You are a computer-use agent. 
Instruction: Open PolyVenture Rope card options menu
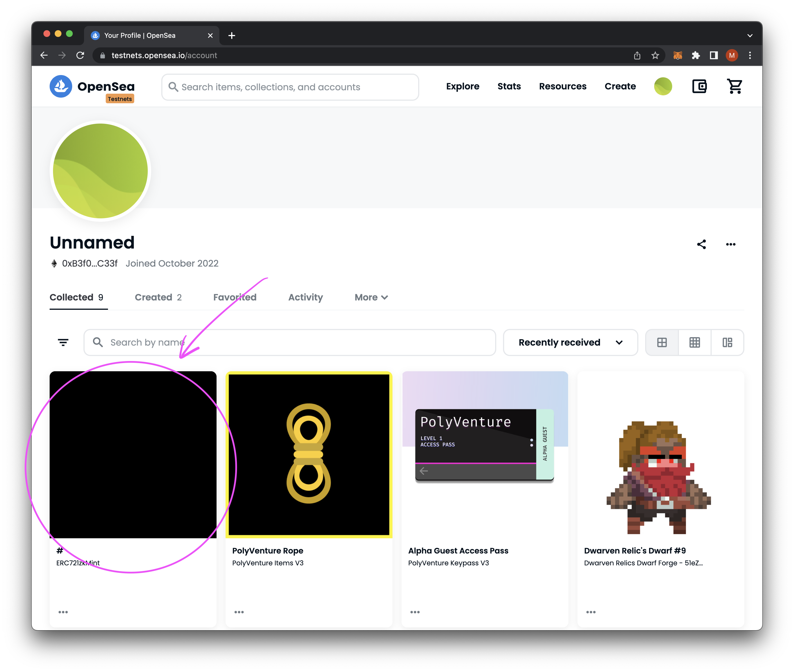pos(239,612)
